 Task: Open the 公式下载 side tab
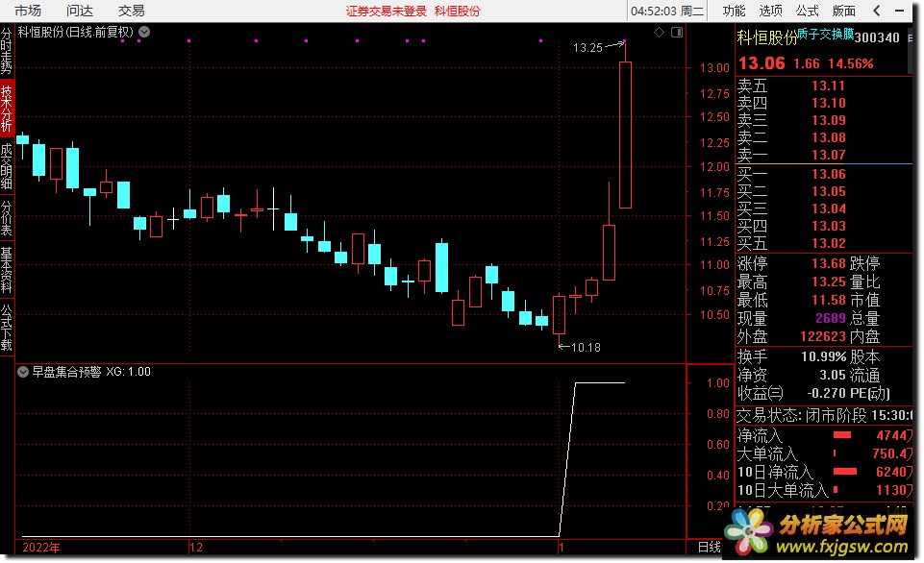[7, 327]
